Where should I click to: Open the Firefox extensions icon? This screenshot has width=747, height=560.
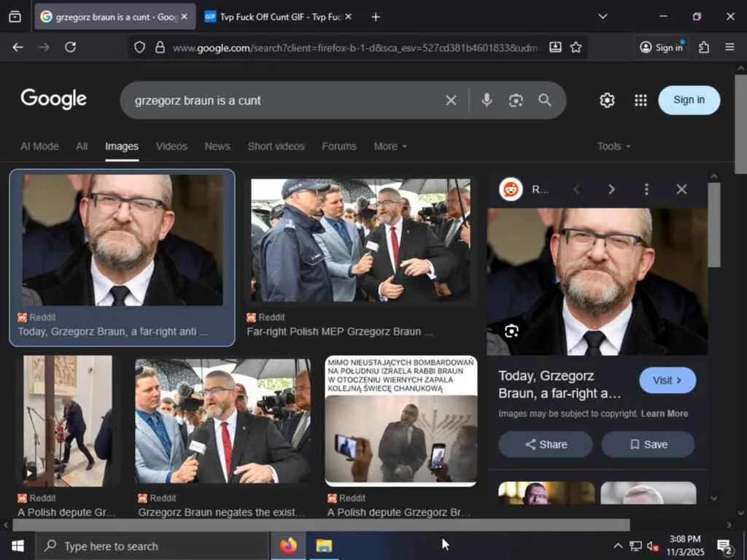pyautogui.click(x=704, y=47)
